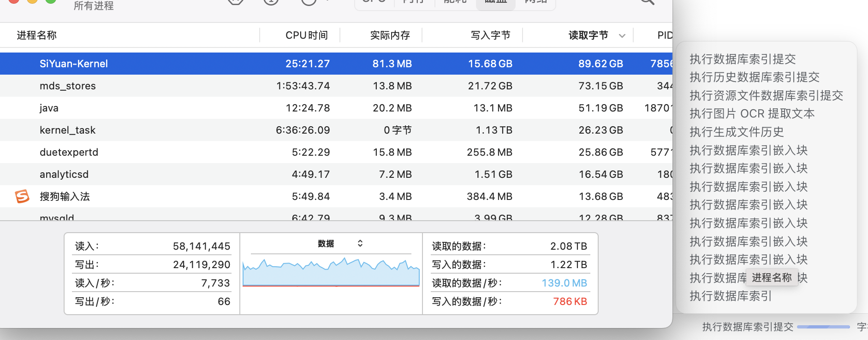
Task: Click the 写入的数据 total 1.22 TB
Action: click(569, 264)
